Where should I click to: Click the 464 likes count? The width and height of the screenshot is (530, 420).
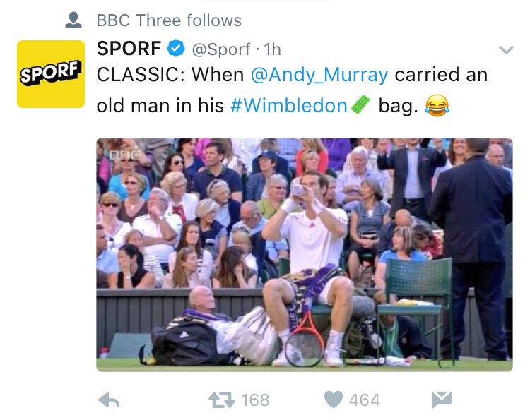[365, 400]
